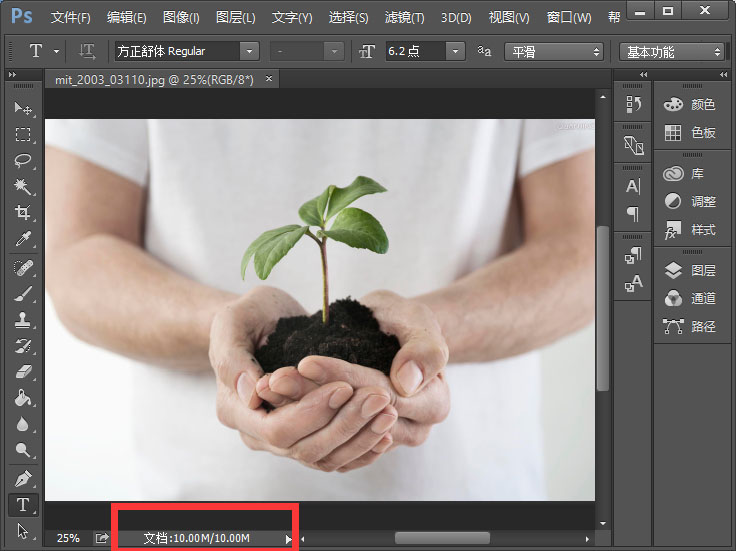The width and height of the screenshot is (736, 551).
Task: Open anti-aliasing dropdown 平滑
Action: [x=555, y=51]
